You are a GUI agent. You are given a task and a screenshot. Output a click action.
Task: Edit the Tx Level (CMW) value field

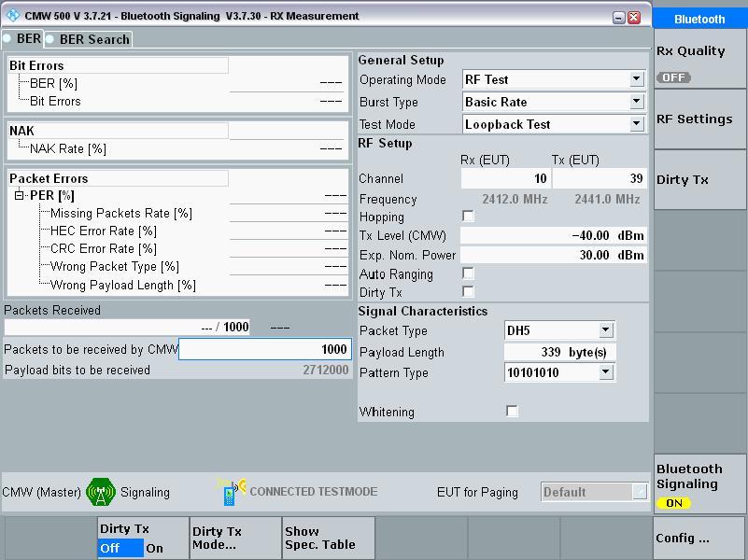pos(554,235)
